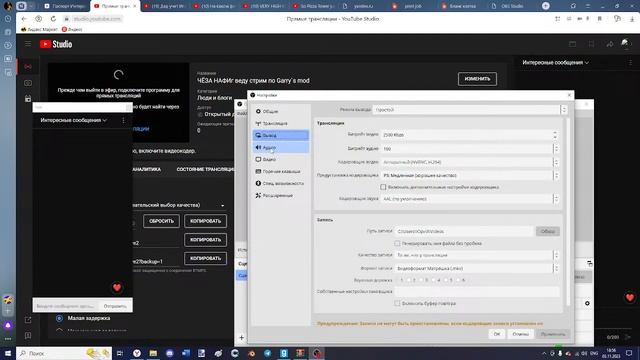640x360 pixels.
Task: Switch to the Stream health tab
Action: point(205,169)
